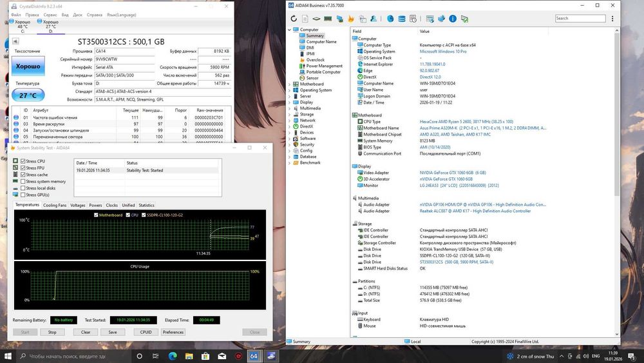Open Язык(Language) menu in CrystalDiskInfo
The image size is (644, 363).
(121, 15)
